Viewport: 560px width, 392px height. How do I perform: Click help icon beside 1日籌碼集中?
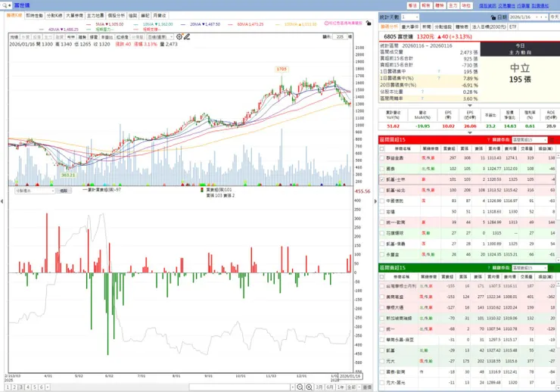(439, 72)
